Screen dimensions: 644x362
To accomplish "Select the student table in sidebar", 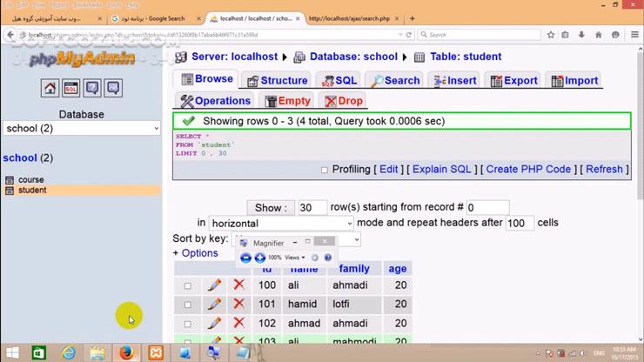I will point(32,191).
